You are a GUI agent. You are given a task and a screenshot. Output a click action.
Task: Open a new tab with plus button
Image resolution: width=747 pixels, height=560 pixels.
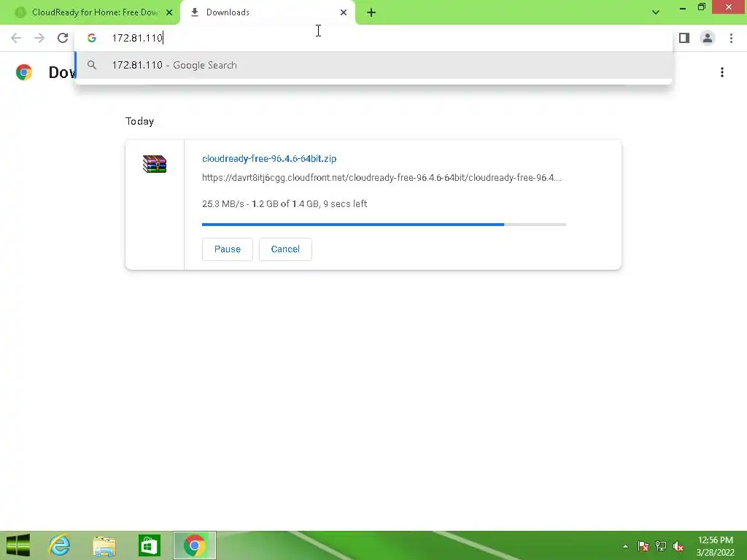pos(371,12)
